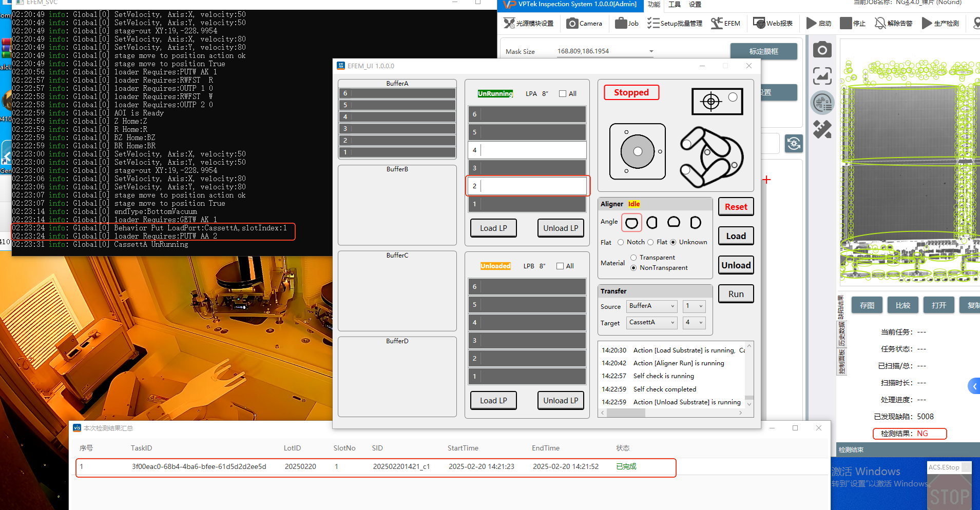
Task: Click the snapshot camera icon in side strip
Action: click(x=822, y=50)
